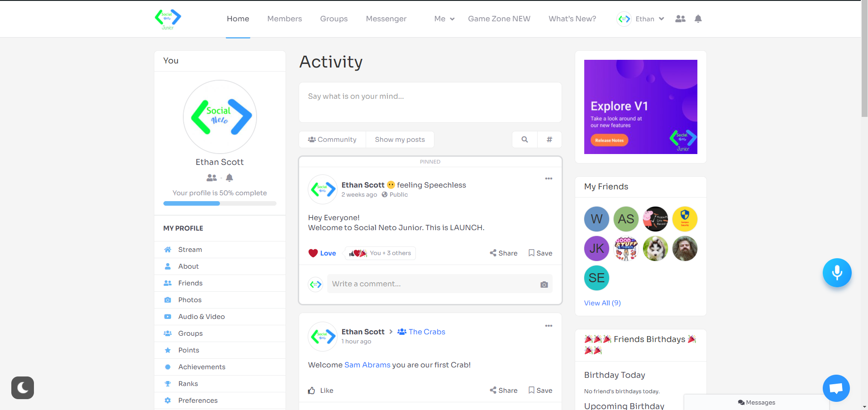Click the notification bell in top navbar
The height and width of the screenshot is (410, 868).
pos(698,19)
